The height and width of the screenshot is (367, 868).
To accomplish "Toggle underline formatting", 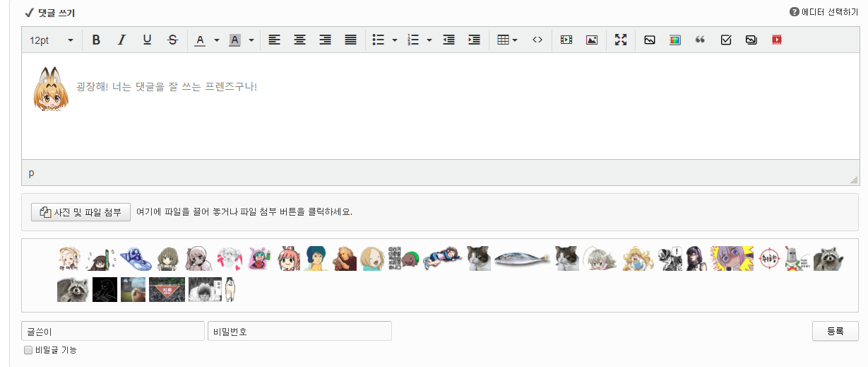I will 147,40.
